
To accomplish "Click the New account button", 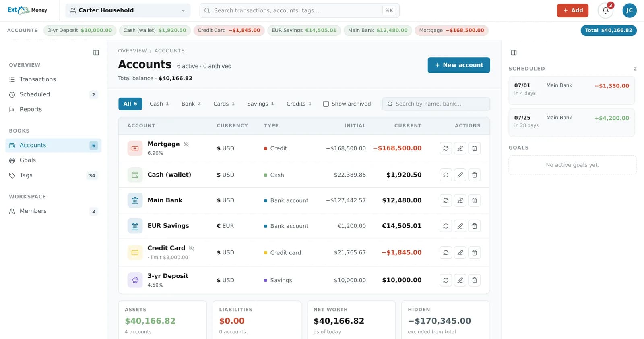I will point(459,65).
